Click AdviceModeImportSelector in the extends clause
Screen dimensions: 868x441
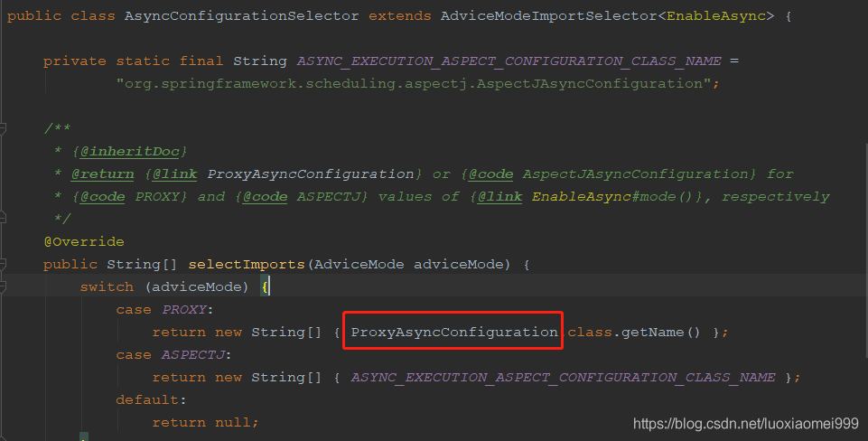click(549, 16)
